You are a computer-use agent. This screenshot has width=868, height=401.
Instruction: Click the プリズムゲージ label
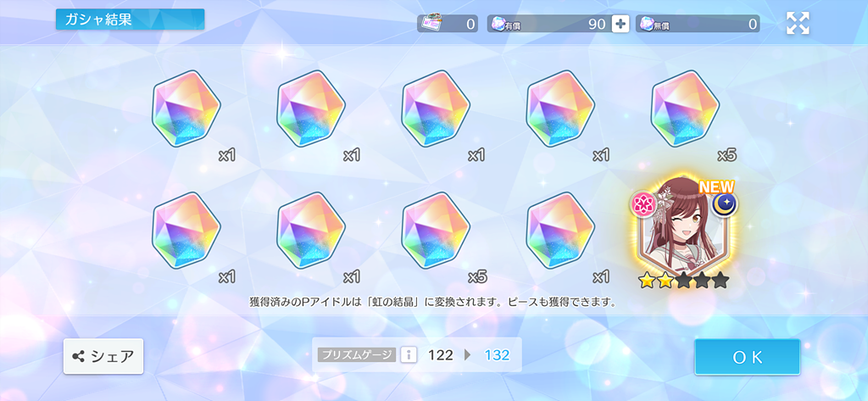click(357, 355)
